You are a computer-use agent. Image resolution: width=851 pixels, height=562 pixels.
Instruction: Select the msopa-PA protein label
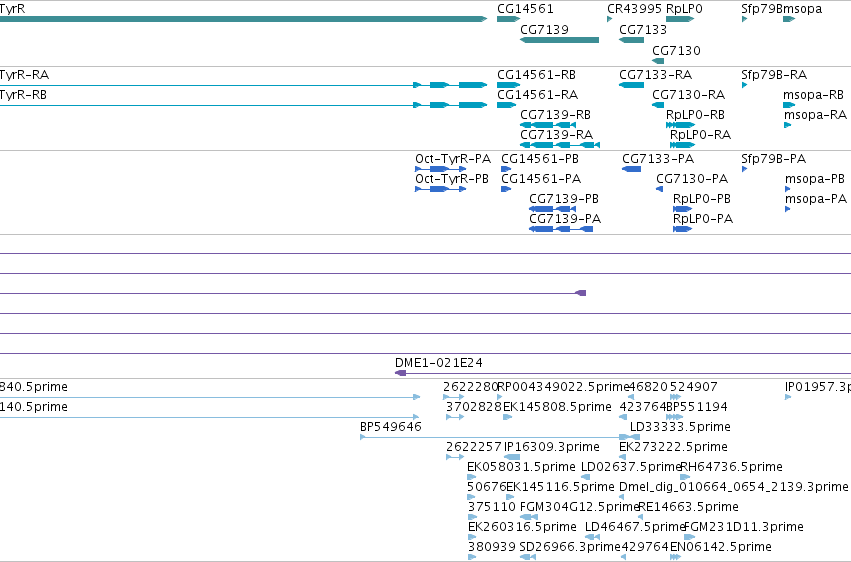pos(816,199)
